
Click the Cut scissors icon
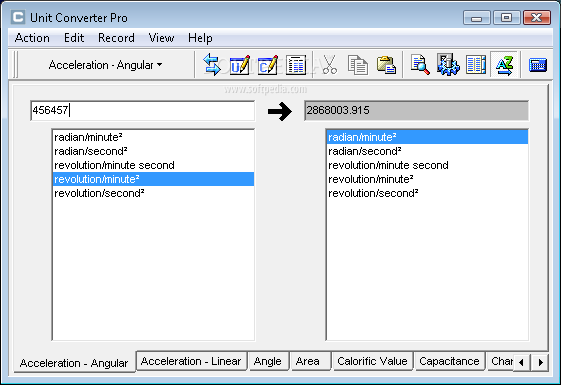pyautogui.click(x=330, y=65)
